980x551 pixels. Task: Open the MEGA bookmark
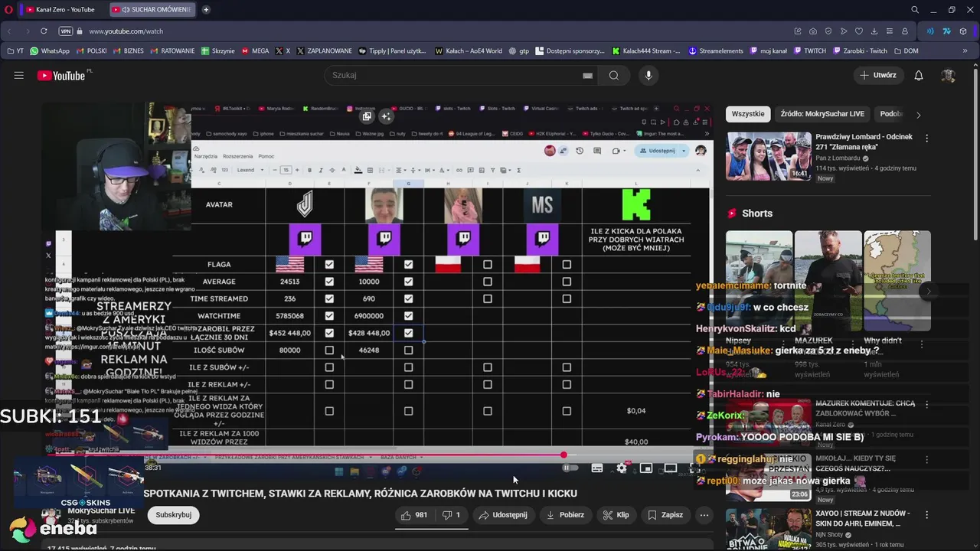256,51
